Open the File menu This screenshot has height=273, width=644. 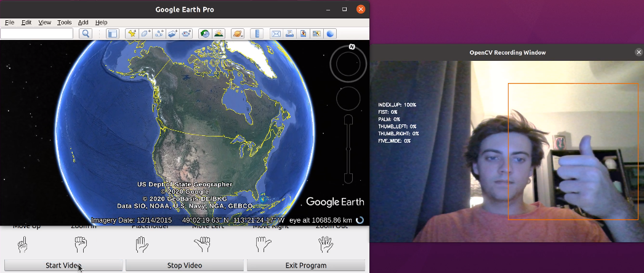(x=9, y=23)
